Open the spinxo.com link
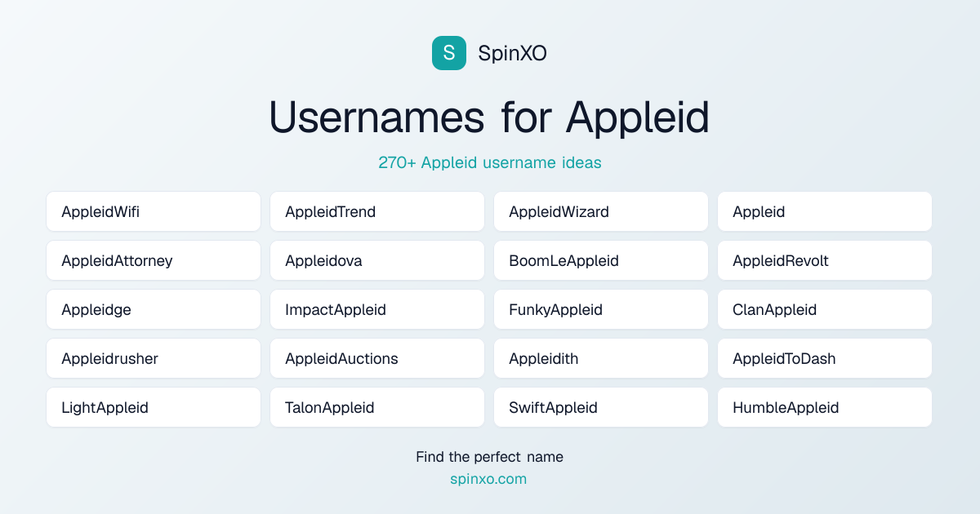 (488, 479)
